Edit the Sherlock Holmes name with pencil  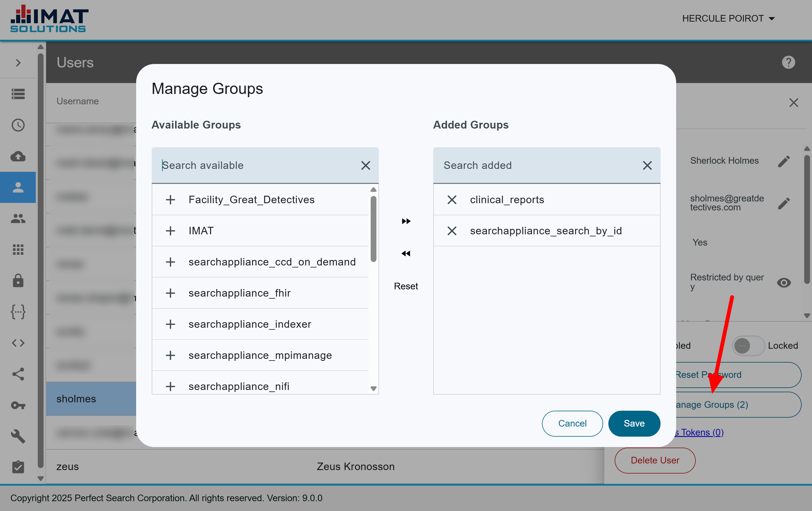pos(784,161)
